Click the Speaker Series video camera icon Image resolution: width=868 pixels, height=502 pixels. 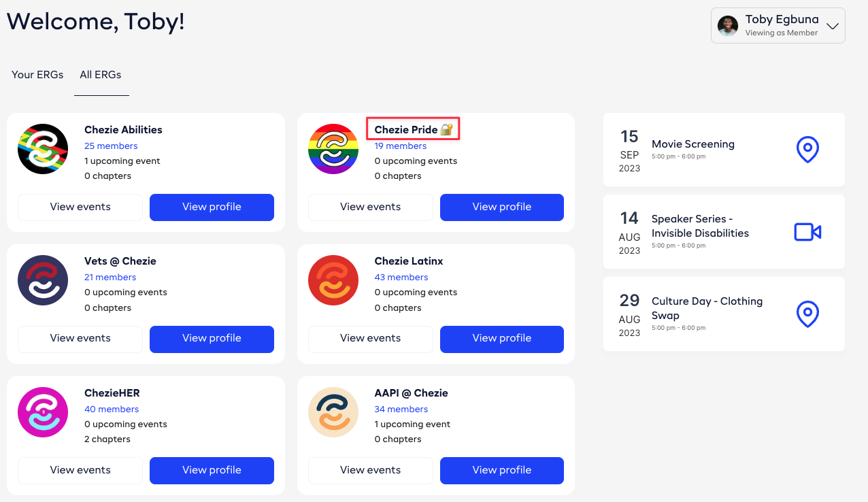click(807, 232)
